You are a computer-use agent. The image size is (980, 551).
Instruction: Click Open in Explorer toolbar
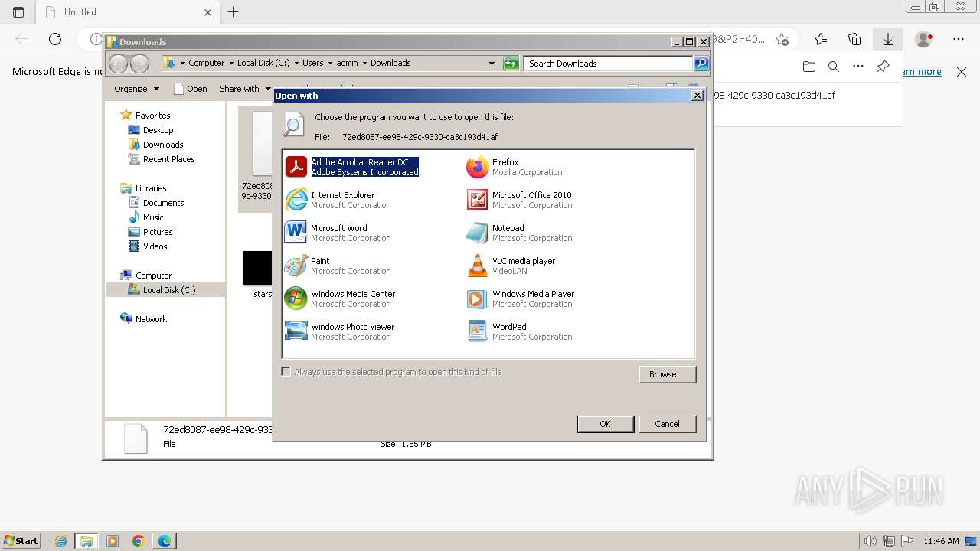click(191, 89)
